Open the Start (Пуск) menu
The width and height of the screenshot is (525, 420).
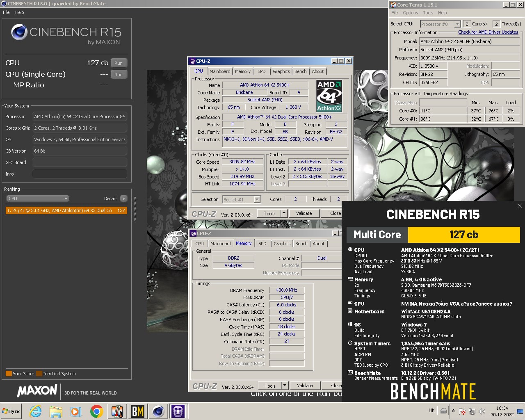click(x=11, y=411)
